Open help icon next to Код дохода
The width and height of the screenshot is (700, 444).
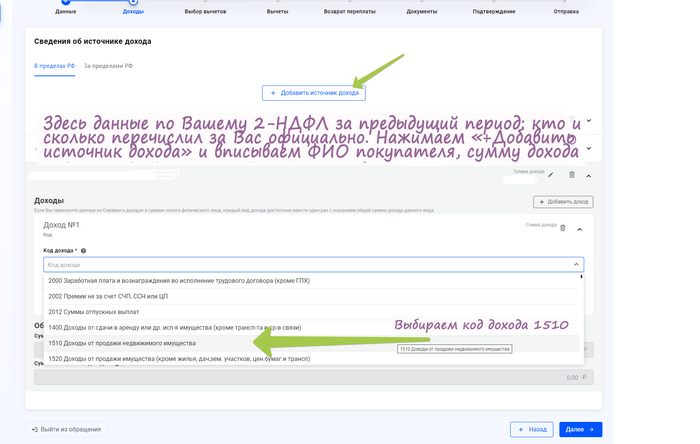pyautogui.click(x=83, y=251)
